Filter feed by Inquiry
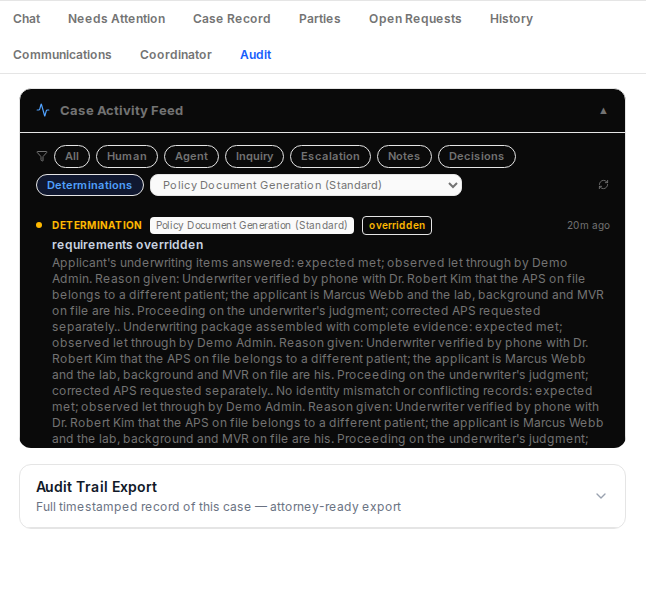The height and width of the screenshot is (605, 646). (255, 157)
